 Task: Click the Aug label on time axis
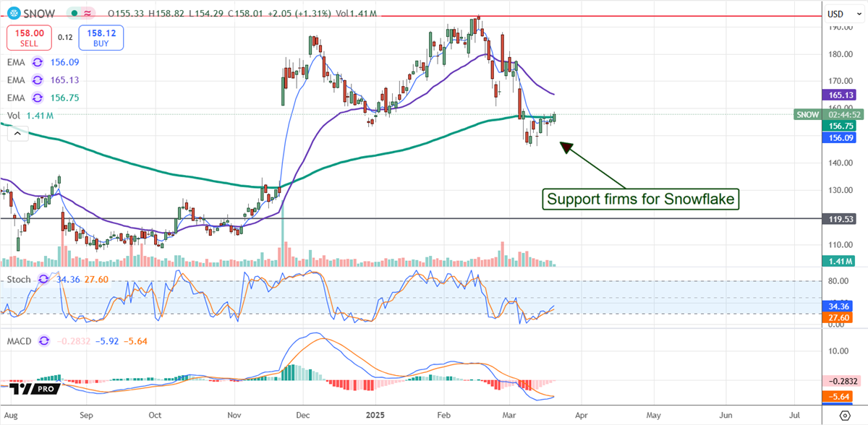(11, 416)
